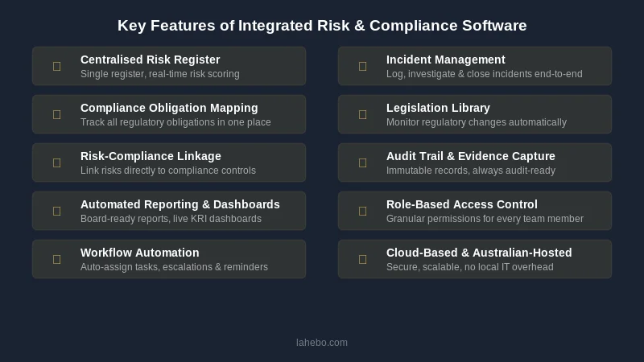The height and width of the screenshot is (362, 644).
Task: Click the Key Features slide title
Action: point(322,26)
